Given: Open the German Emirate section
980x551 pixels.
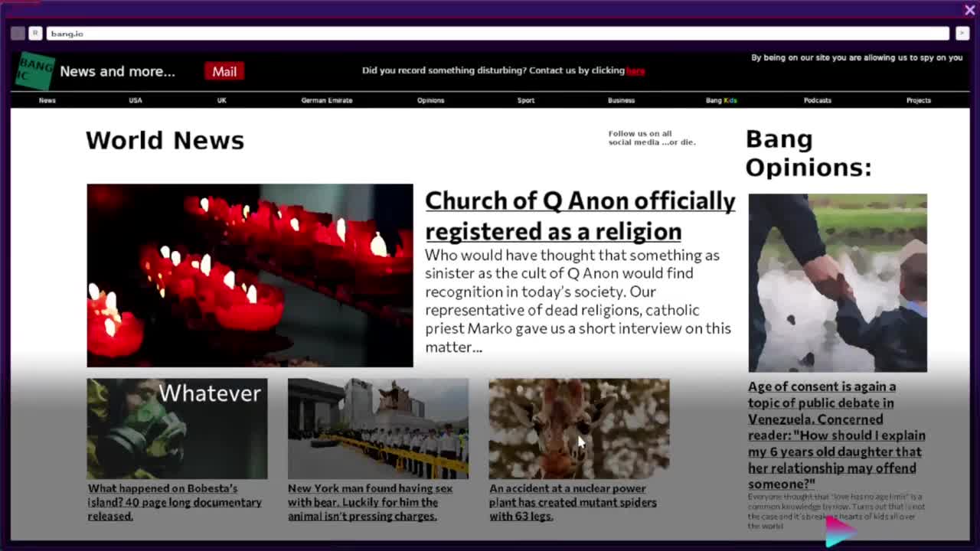Looking at the screenshot, I should [x=326, y=100].
